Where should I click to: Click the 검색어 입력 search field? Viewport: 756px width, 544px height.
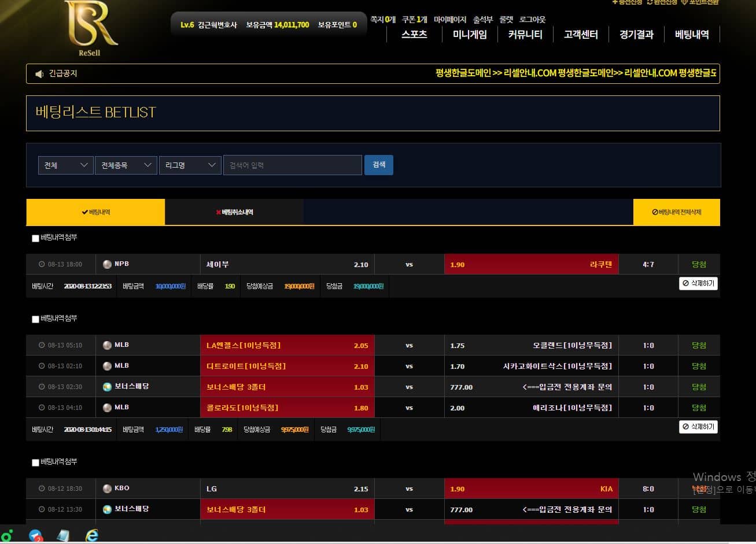point(293,165)
